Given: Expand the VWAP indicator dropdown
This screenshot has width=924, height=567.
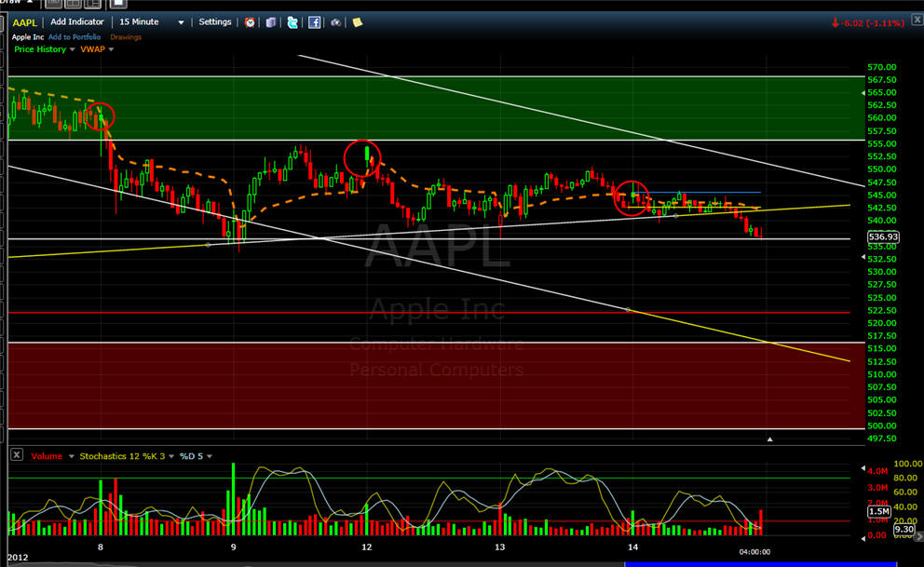Looking at the screenshot, I should point(111,49).
